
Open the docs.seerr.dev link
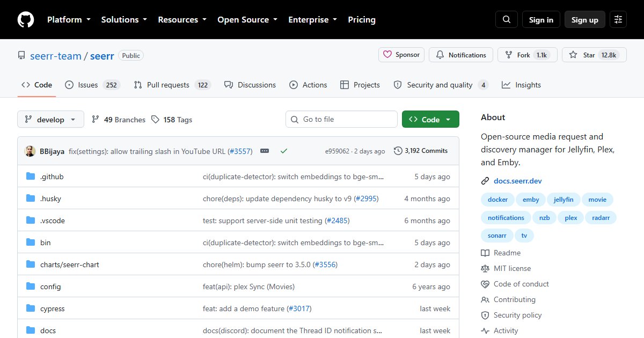pos(518,181)
